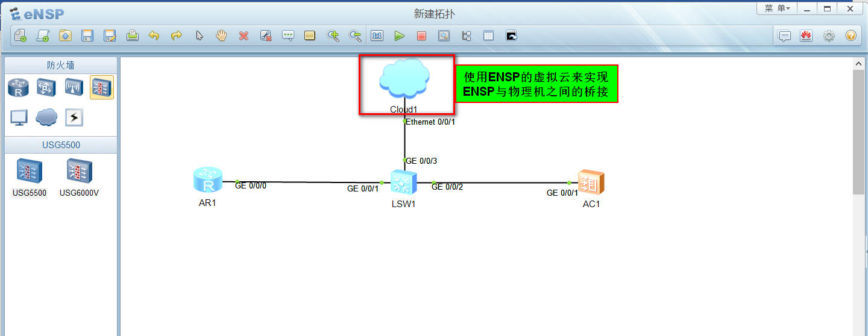This screenshot has height=336, width=868.
Task: Click the GE 0/0/0 label near AR1
Action: [251, 185]
